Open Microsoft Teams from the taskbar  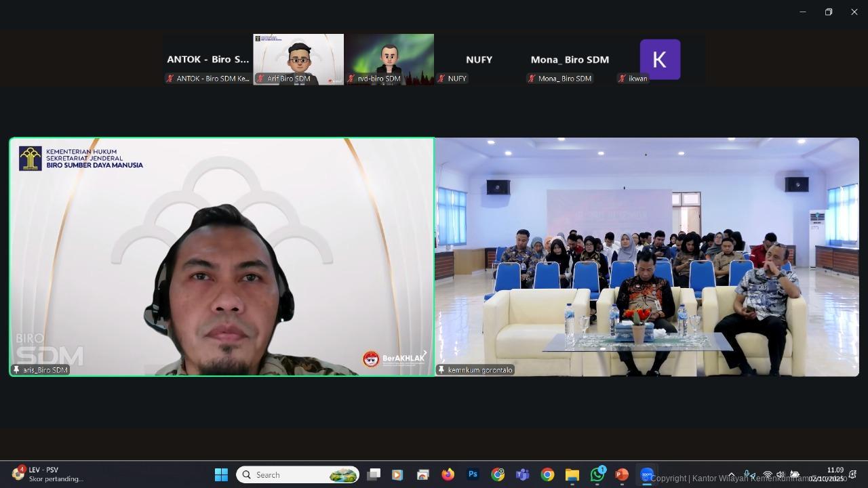(522, 475)
